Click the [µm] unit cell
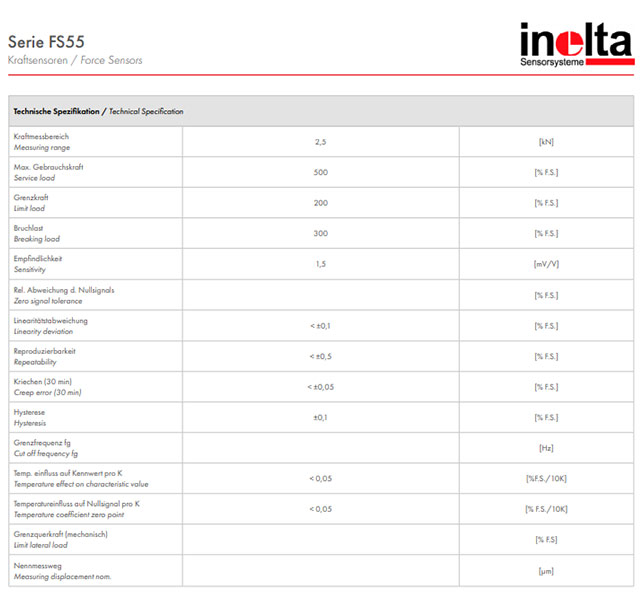Viewport: 640px width, 602px height. click(546, 570)
